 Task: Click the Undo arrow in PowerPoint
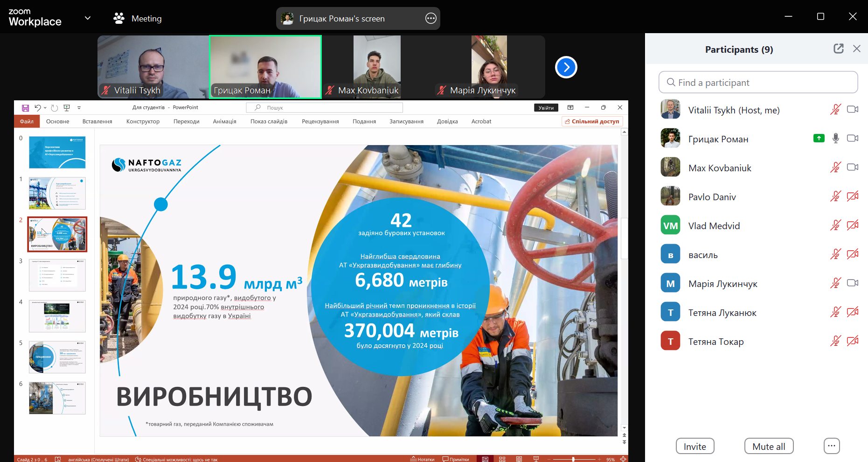38,108
